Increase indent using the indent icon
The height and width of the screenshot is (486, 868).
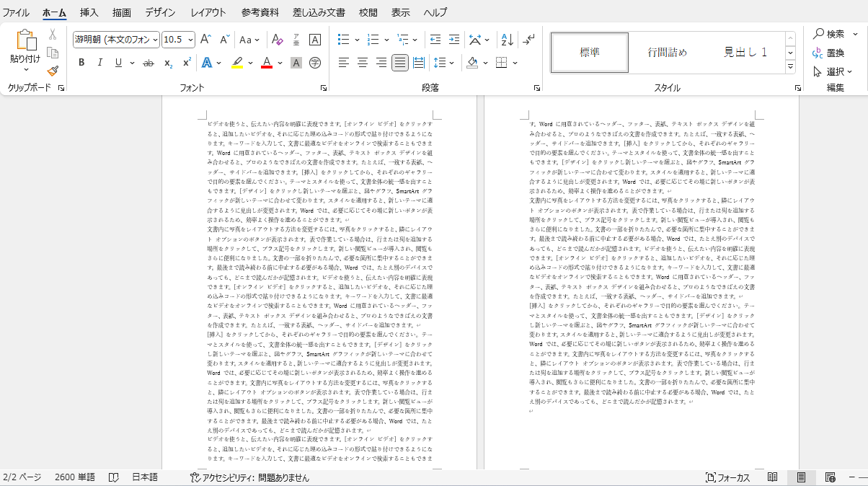pos(453,40)
